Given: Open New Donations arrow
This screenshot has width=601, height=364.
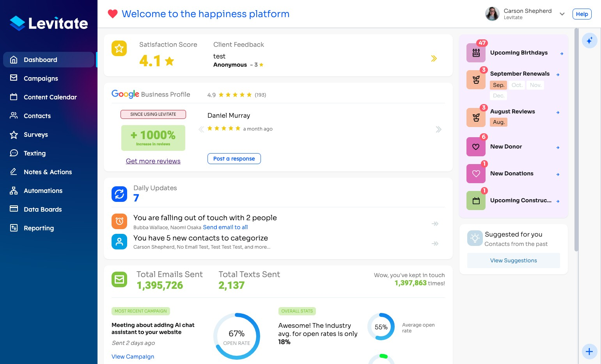Looking at the screenshot, I should click(x=558, y=174).
